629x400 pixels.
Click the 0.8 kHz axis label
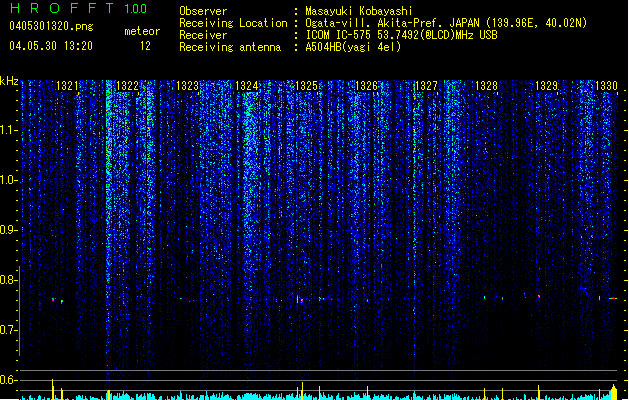(x=8, y=280)
